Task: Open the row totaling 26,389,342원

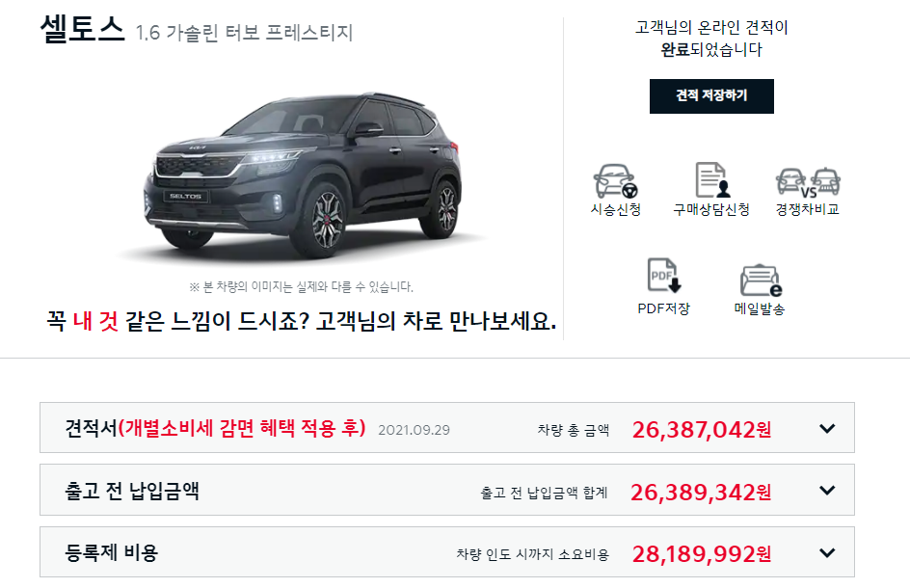Action: 447,490
